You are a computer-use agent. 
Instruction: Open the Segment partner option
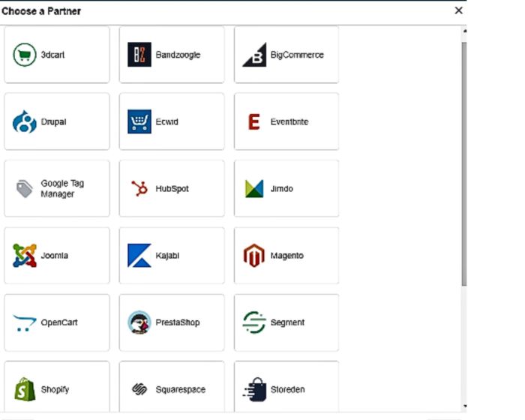coord(286,322)
